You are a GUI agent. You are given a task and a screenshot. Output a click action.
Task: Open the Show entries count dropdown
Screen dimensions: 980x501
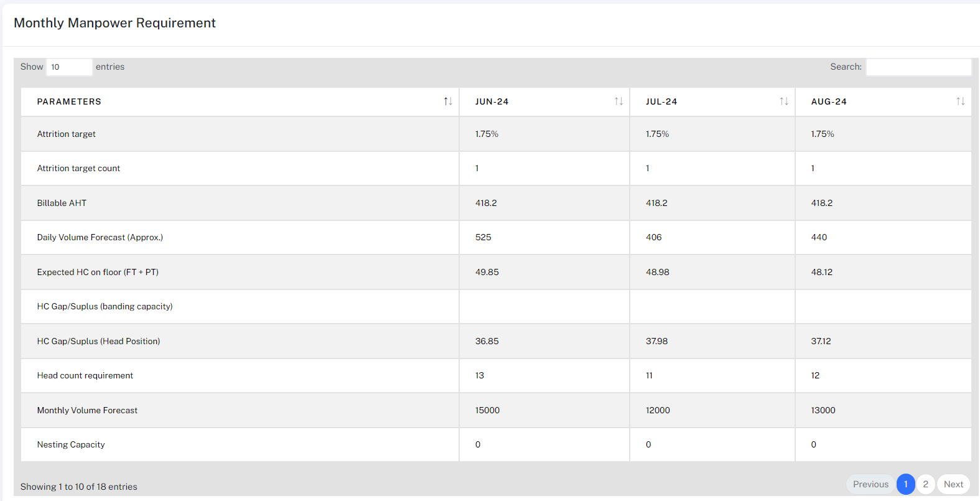tap(69, 67)
